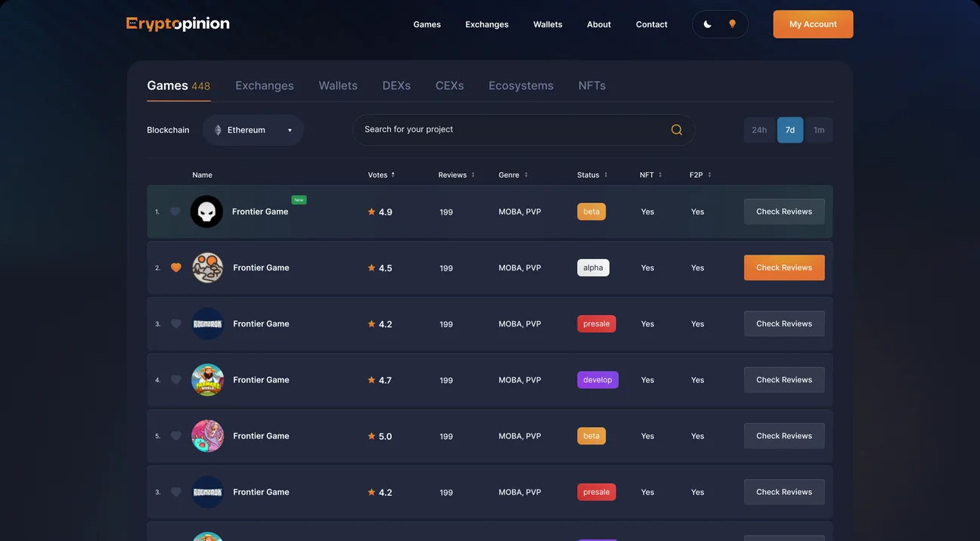Switch to the Wallets tab
This screenshot has height=541, width=980.
coord(338,85)
